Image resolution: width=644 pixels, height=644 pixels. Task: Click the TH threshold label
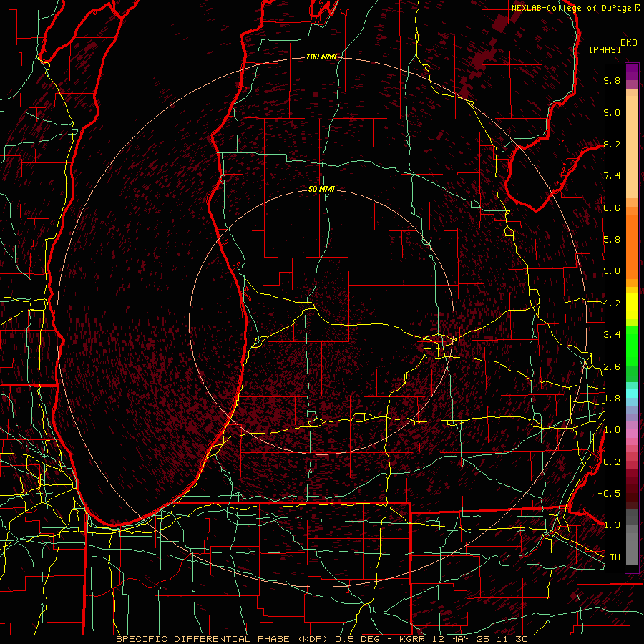tap(615, 557)
